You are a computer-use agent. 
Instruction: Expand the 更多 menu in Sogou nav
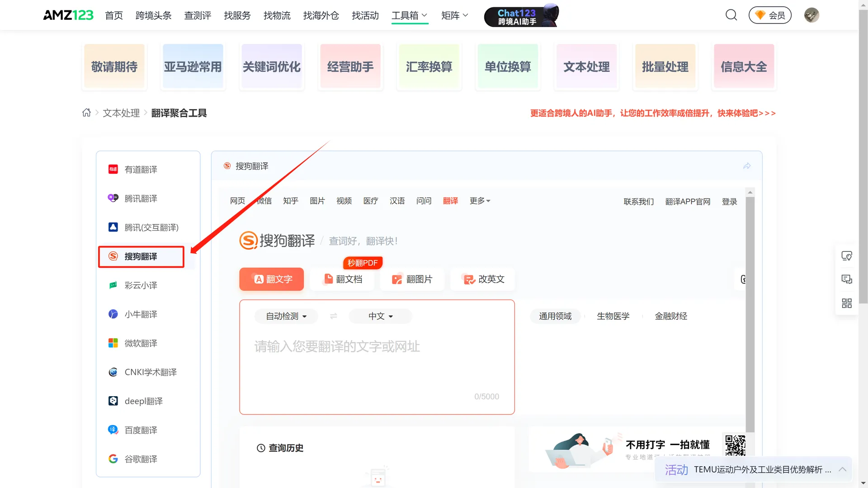coord(480,200)
